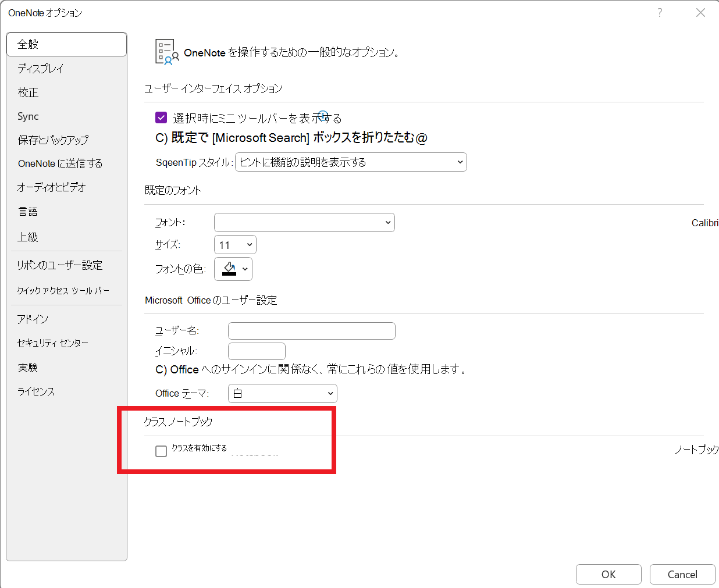This screenshot has height=588, width=719.
Task: Open the font size 11 dropdown
Action: coord(235,245)
